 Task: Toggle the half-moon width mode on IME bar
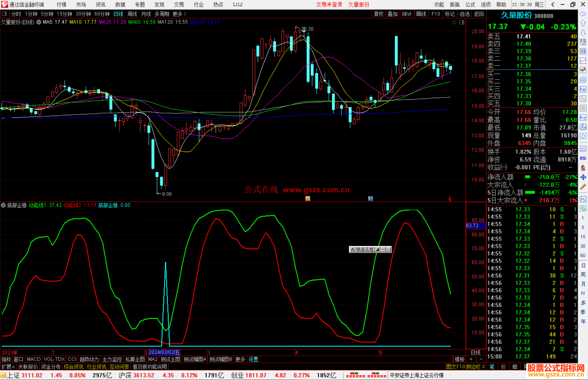point(378,249)
